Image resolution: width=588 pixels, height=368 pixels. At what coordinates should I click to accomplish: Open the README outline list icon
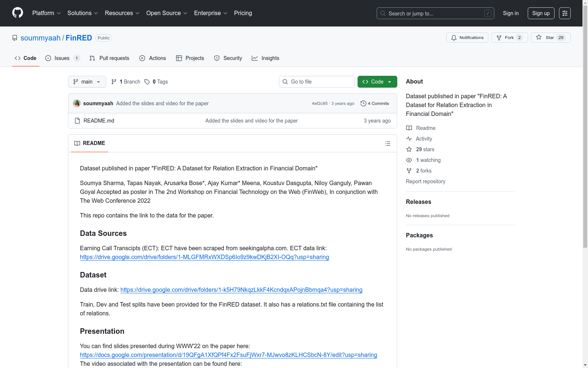[x=387, y=144]
